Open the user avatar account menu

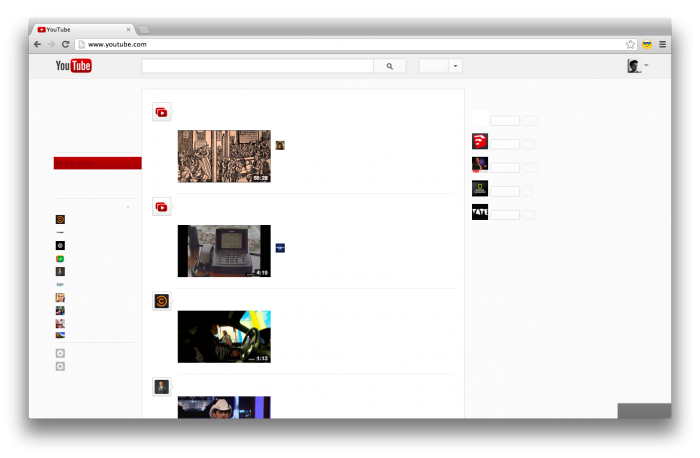(634, 66)
